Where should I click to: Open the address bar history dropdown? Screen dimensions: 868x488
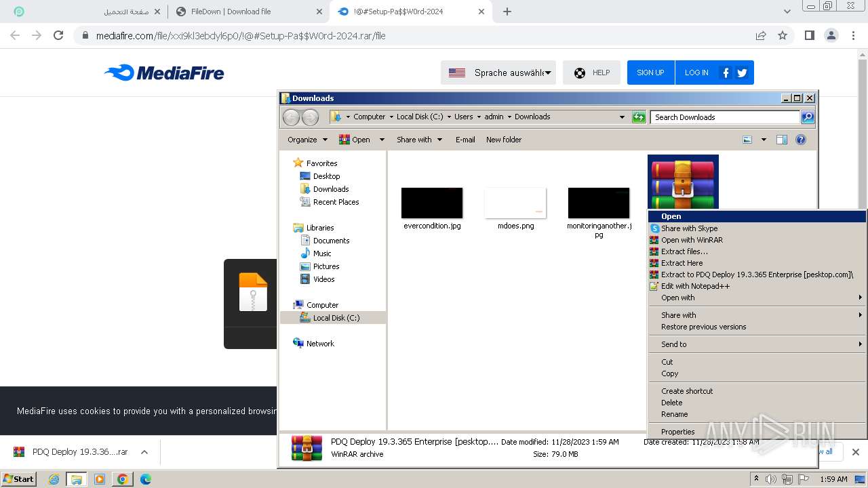coord(622,117)
